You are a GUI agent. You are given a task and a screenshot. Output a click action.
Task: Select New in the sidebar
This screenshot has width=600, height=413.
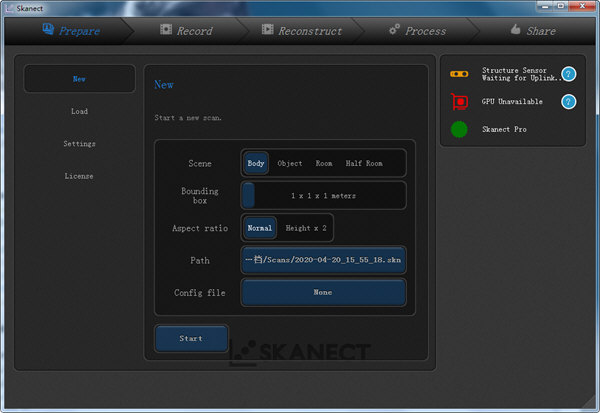coord(79,79)
